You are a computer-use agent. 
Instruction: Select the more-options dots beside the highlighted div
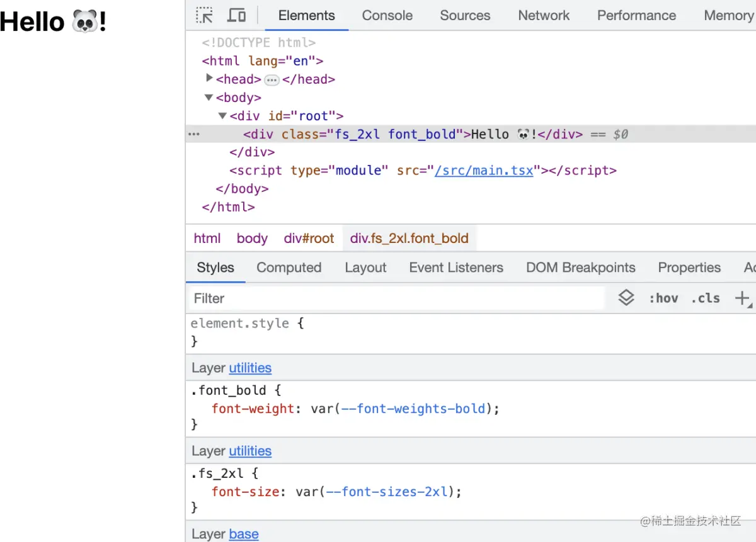pos(193,133)
